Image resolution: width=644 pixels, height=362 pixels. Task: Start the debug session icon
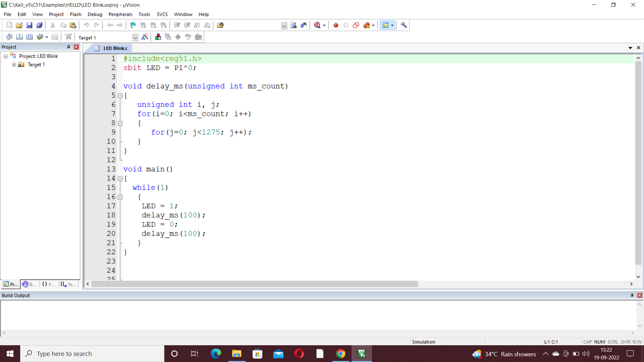(x=317, y=25)
